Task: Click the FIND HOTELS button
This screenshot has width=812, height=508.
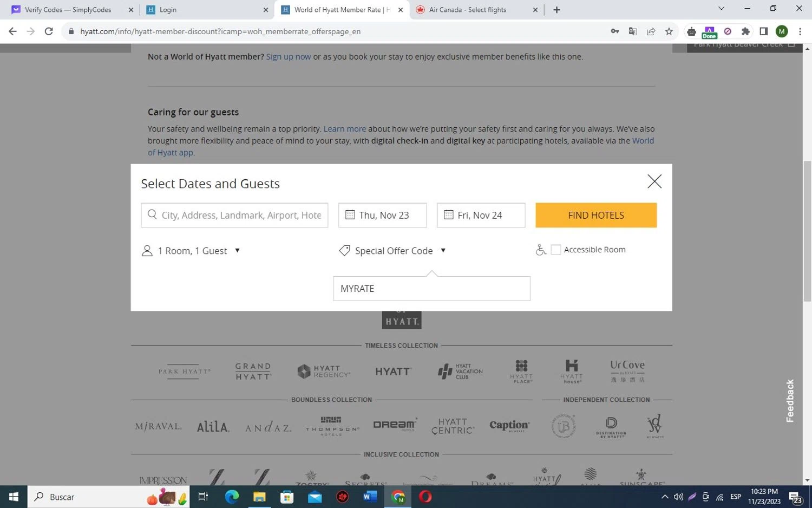Action: tap(596, 215)
